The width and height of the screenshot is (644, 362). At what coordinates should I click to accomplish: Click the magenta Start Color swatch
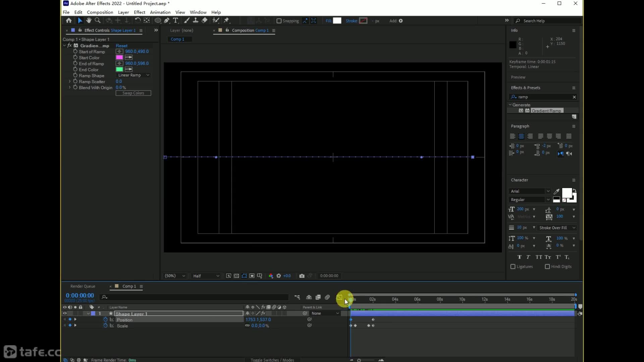click(x=119, y=58)
